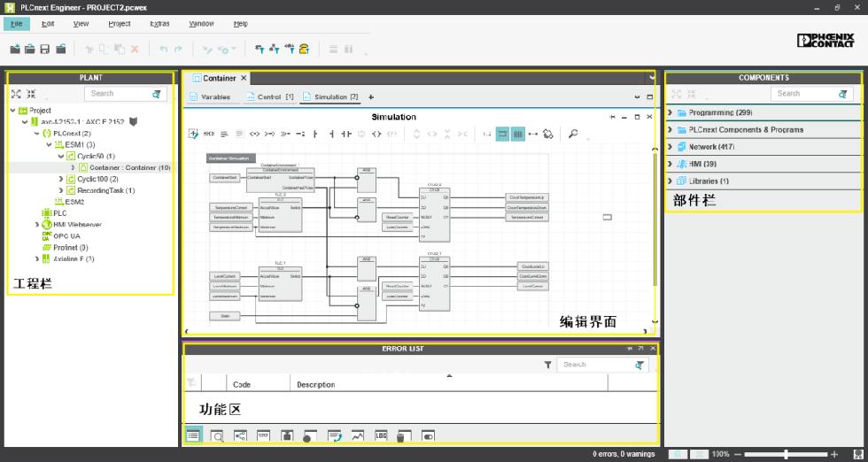Click the first teal-arrow download icon
The image size is (868, 462).
pyautogui.click(x=259, y=50)
